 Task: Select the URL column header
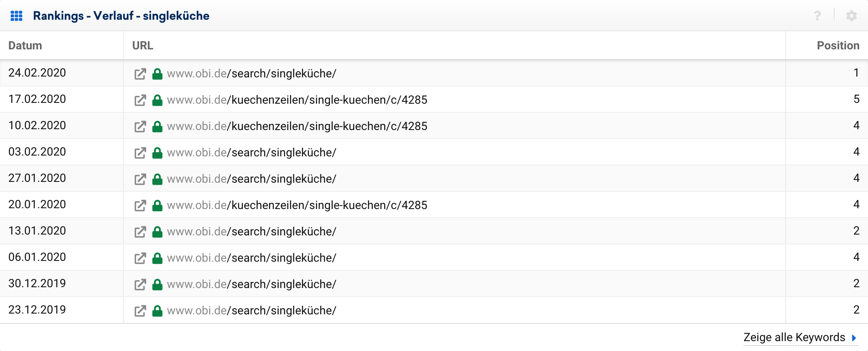(x=142, y=46)
